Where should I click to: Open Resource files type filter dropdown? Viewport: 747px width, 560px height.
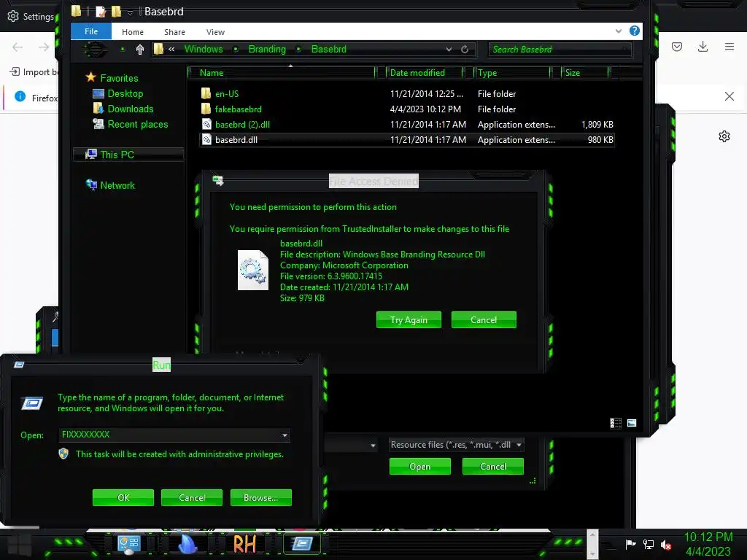457,445
